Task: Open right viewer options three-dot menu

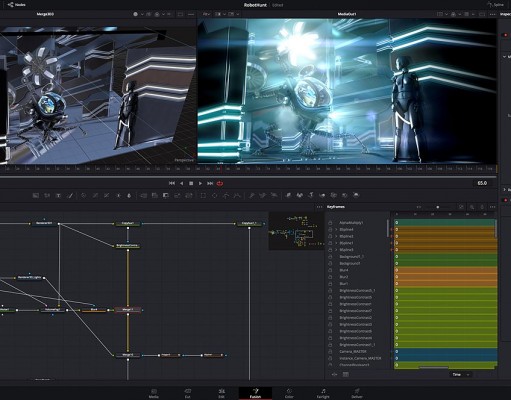Action: tap(492, 14)
